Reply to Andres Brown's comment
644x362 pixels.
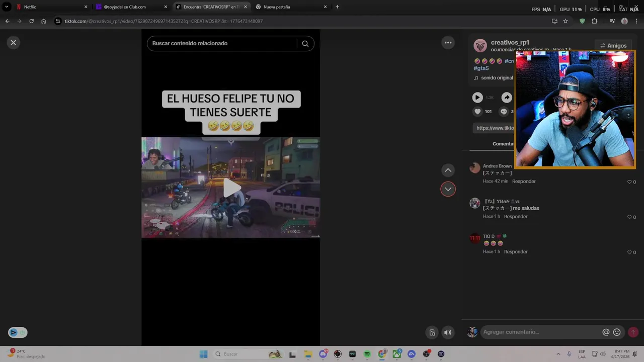coord(524,182)
